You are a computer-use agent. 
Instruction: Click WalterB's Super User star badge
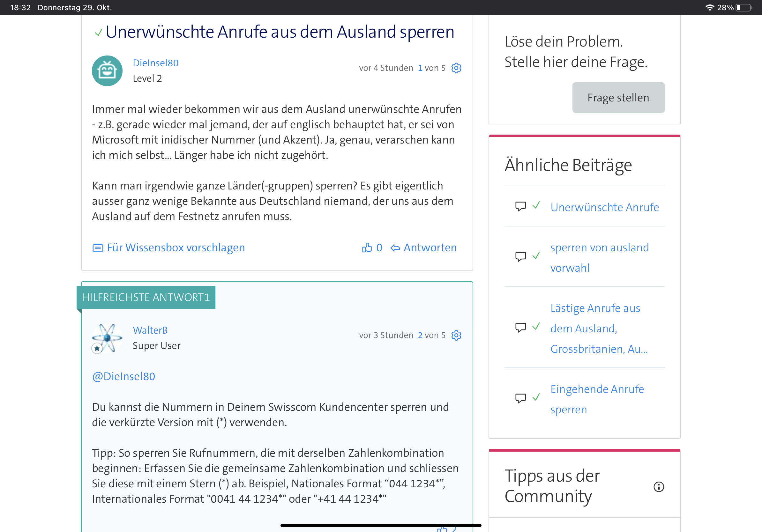[97, 349]
